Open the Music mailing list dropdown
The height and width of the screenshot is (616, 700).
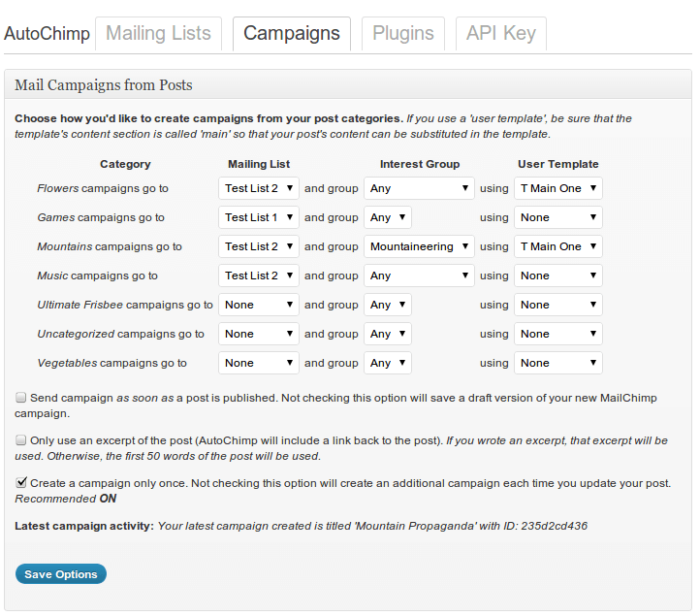(x=259, y=276)
